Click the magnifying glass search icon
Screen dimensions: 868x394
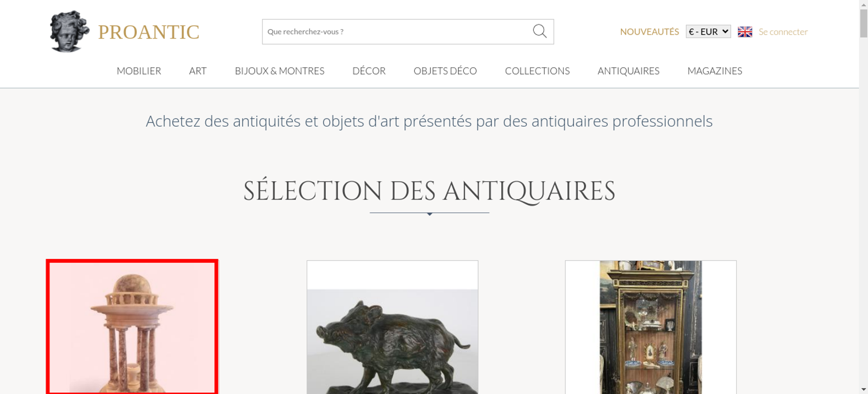pyautogui.click(x=539, y=31)
